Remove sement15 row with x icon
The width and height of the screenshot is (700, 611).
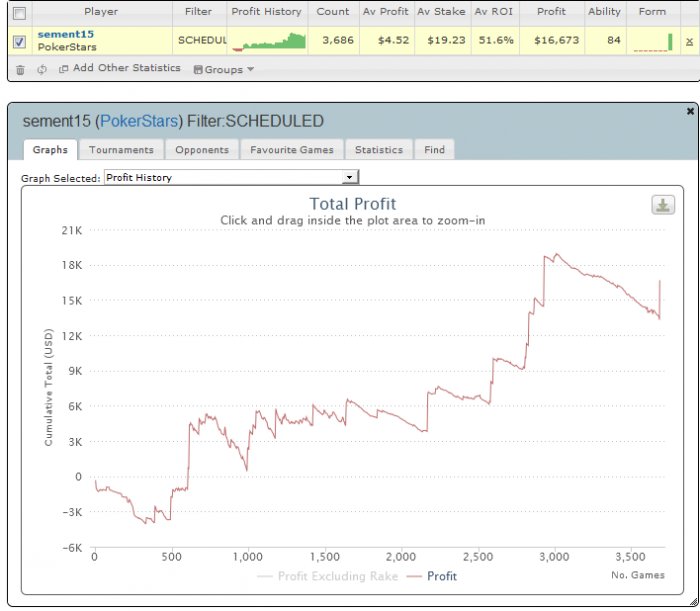click(689, 42)
